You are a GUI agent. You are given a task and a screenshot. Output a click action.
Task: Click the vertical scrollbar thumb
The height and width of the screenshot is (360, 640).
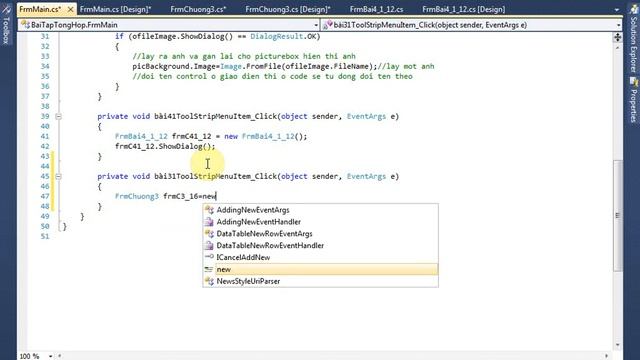click(x=618, y=216)
